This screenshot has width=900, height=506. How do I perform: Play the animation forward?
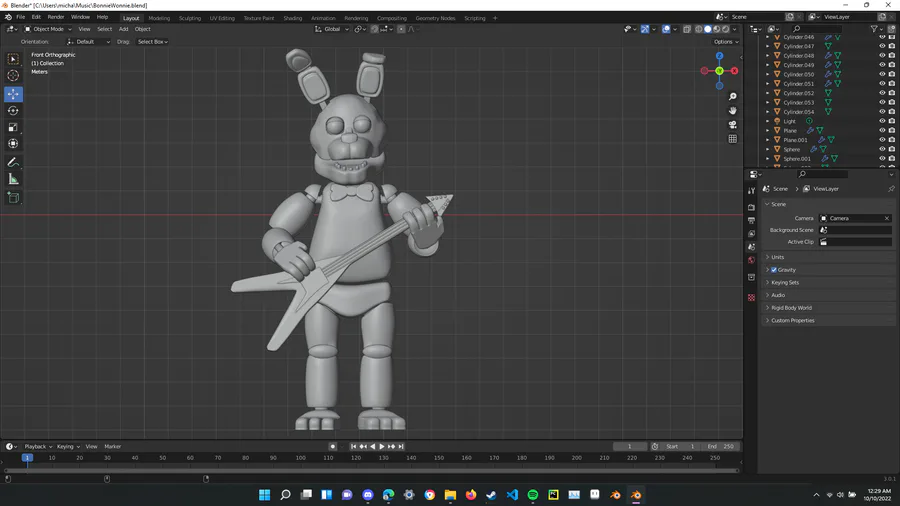click(382, 446)
